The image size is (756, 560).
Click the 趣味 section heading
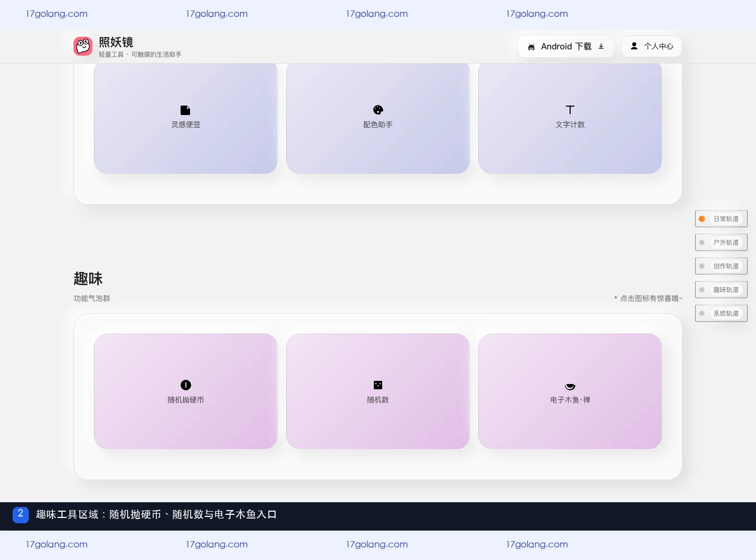[88, 278]
